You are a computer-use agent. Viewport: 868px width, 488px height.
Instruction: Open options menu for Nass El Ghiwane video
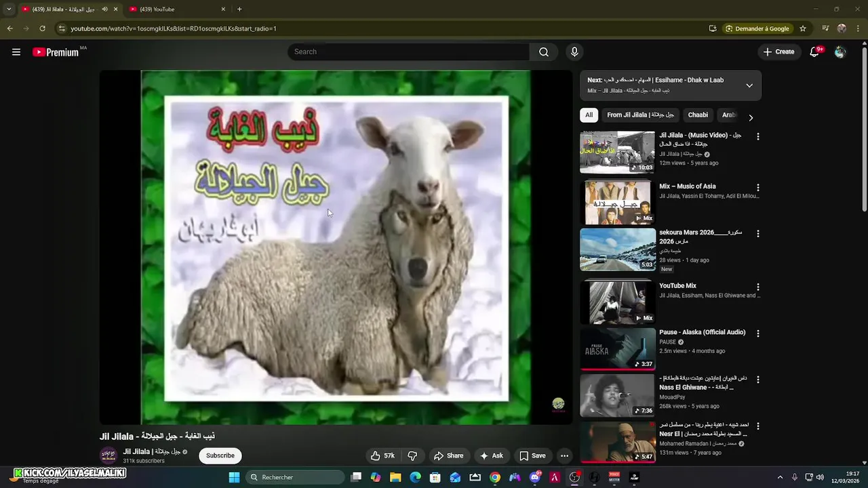click(x=758, y=380)
